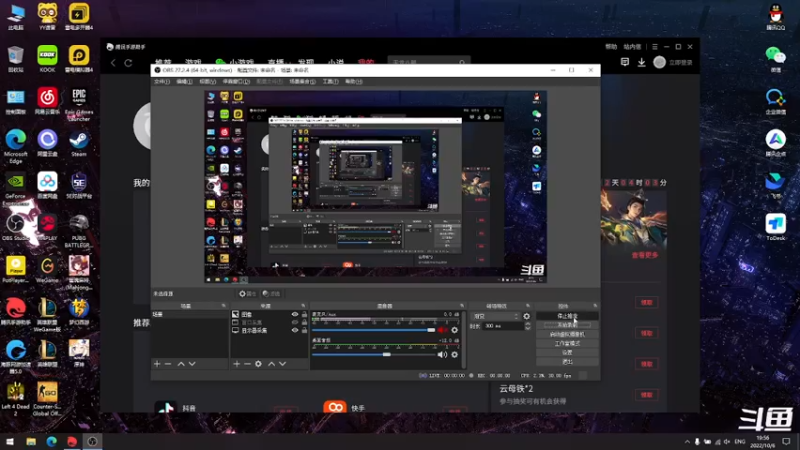
Task: Move selected scene up in list
Action: click(181, 364)
